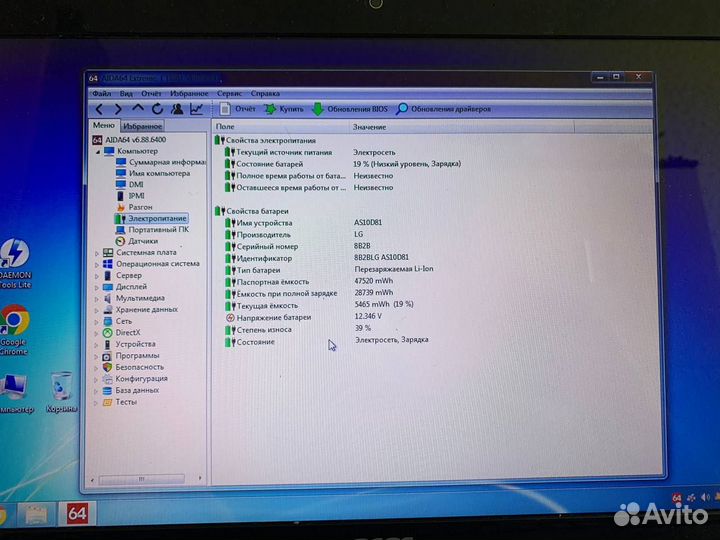Open the graph chart icon in toolbar
Screen dimensions: 720x540
click(197, 109)
